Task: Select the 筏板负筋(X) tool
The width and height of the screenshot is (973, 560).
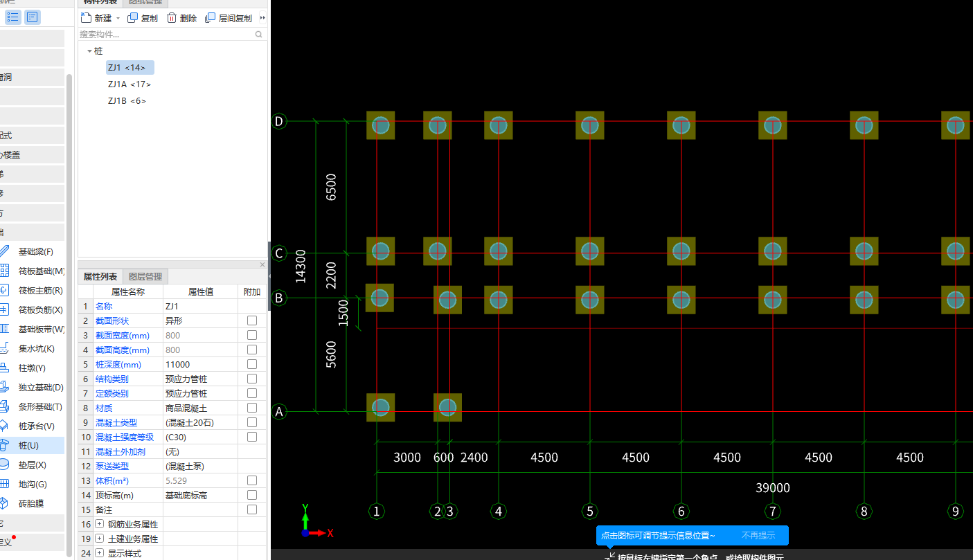Action: coord(33,309)
